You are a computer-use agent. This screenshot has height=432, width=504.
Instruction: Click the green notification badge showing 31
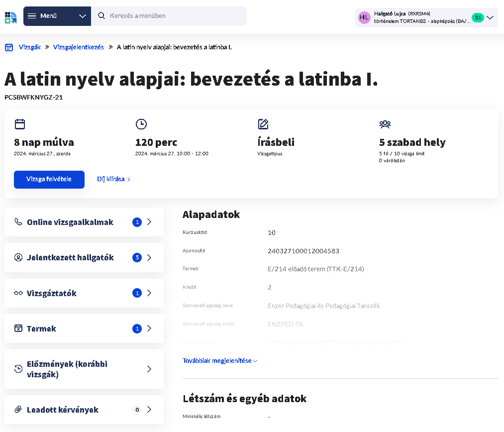pyautogui.click(x=477, y=16)
